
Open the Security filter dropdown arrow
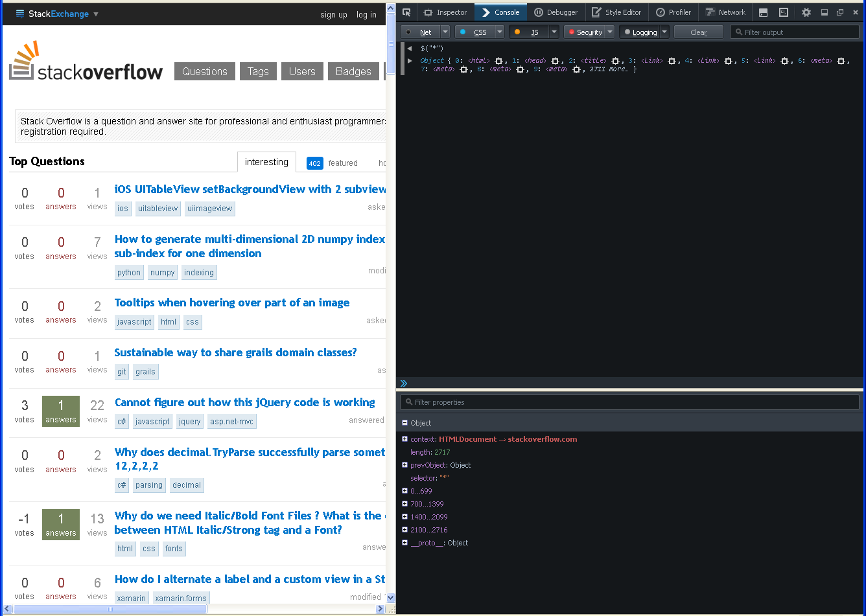[609, 32]
